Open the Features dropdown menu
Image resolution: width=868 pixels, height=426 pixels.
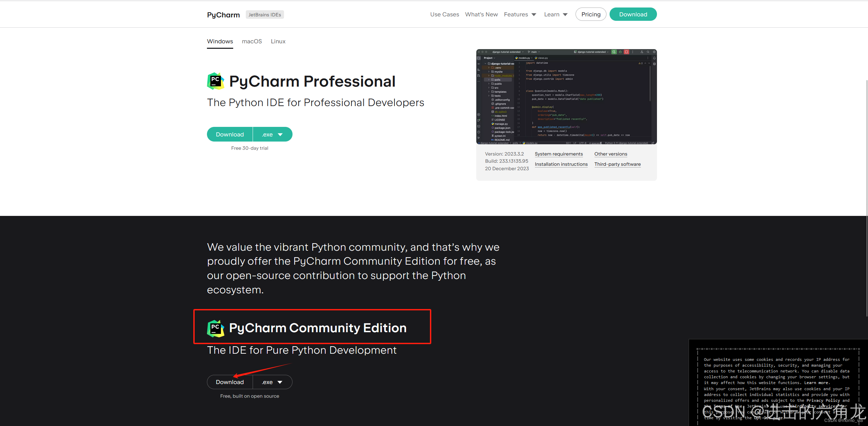coord(520,14)
